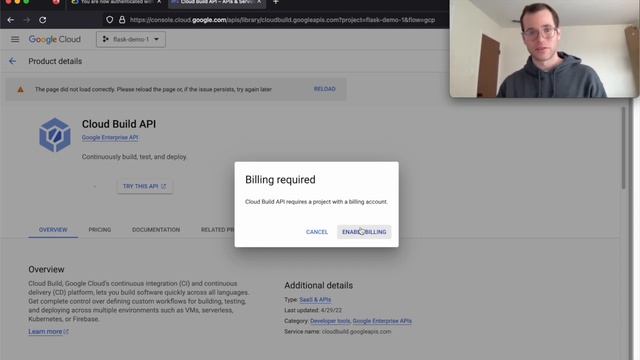
Task: Click the TRY THIS API button
Action: (x=144, y=186)
